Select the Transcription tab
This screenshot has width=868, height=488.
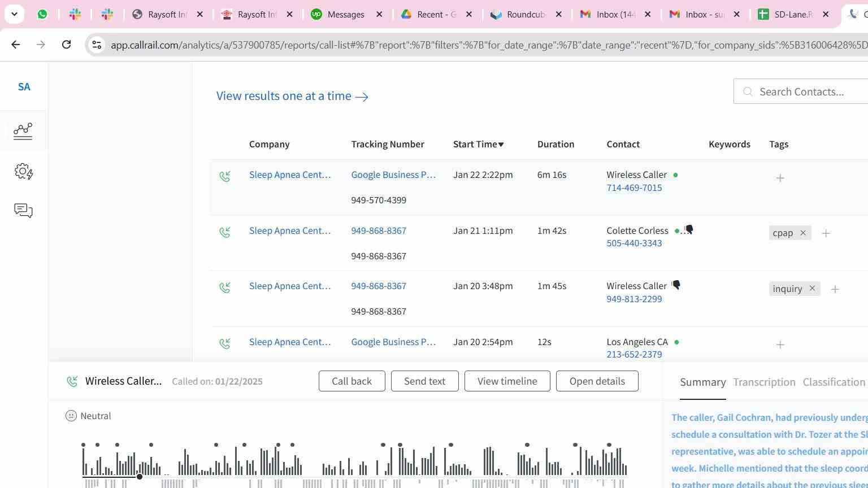(764, 382)
